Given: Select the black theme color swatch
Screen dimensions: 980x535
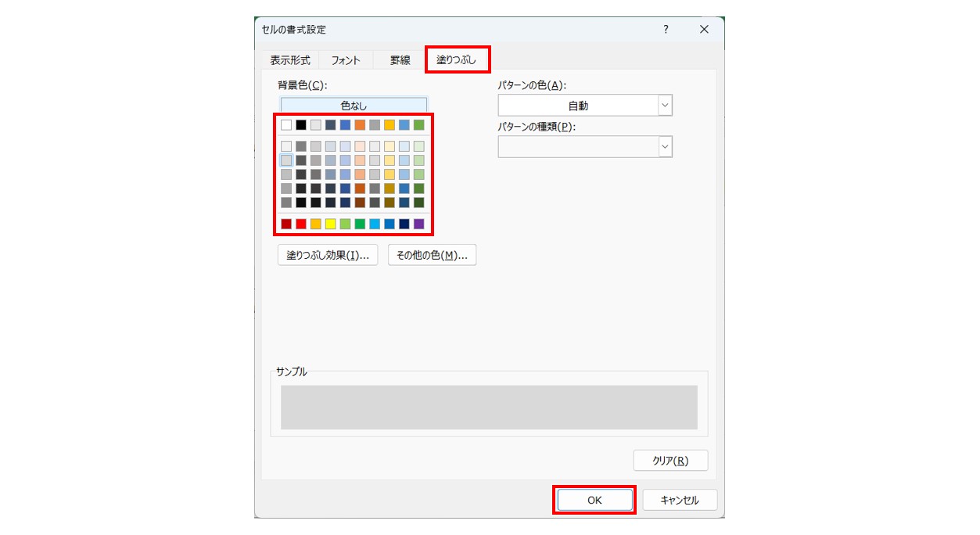Looking at the screenshot, I should click(x=300, y=125).
